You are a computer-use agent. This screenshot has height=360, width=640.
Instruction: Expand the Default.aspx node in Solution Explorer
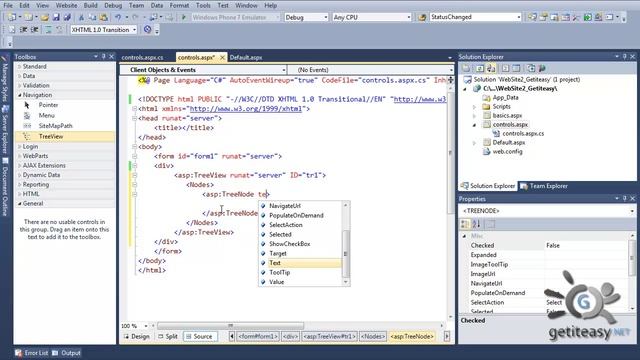(474, 143)
